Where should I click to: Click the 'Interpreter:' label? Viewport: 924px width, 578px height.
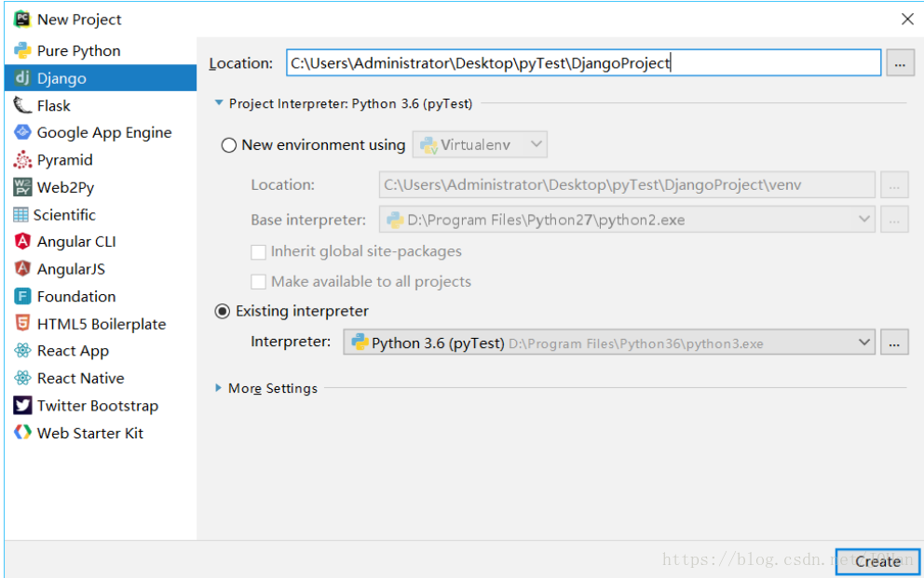pyautogui.click(x=291, y=342)
